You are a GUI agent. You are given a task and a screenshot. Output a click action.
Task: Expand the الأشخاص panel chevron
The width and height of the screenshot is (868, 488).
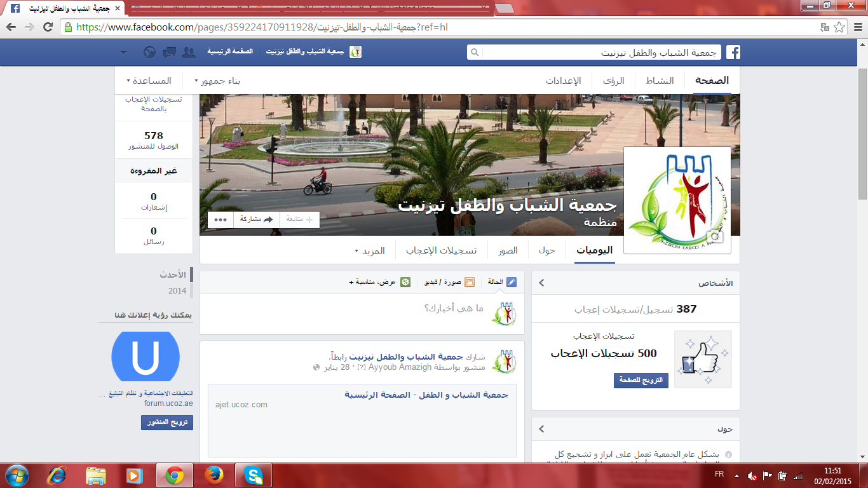pyautogui.click(x=541, y=283)
